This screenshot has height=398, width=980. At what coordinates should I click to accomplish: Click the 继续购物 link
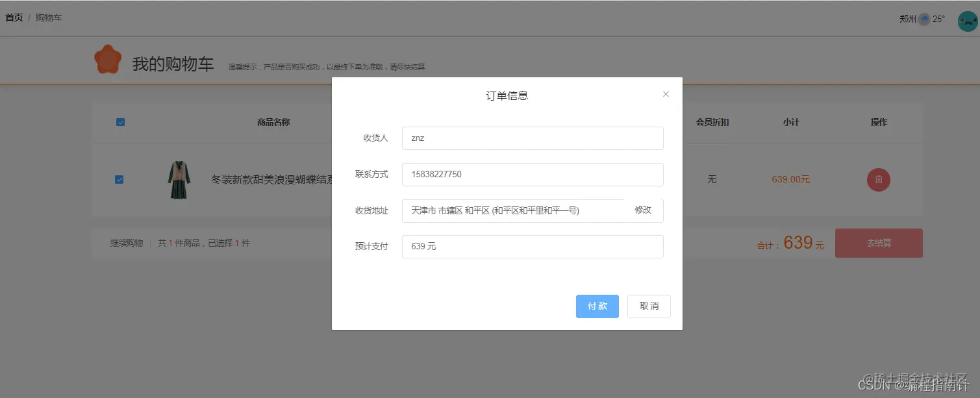(127, 243)
